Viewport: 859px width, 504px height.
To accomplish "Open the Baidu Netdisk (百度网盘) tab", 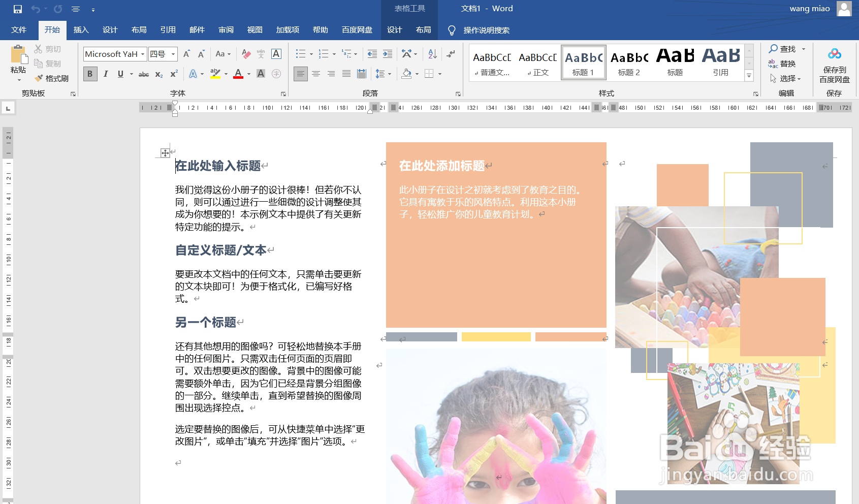I will pyautogui.click(x=357, y=30).
